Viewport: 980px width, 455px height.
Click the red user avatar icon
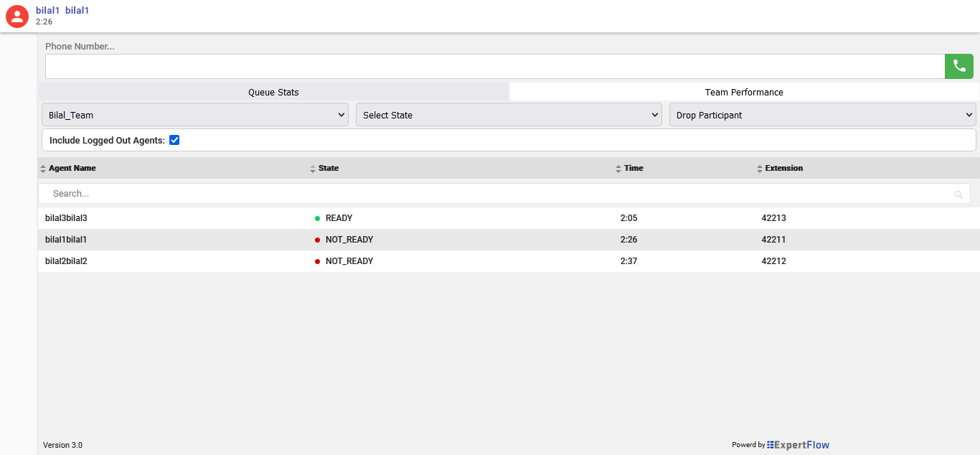pyautogui.click(x=17, y=17)
